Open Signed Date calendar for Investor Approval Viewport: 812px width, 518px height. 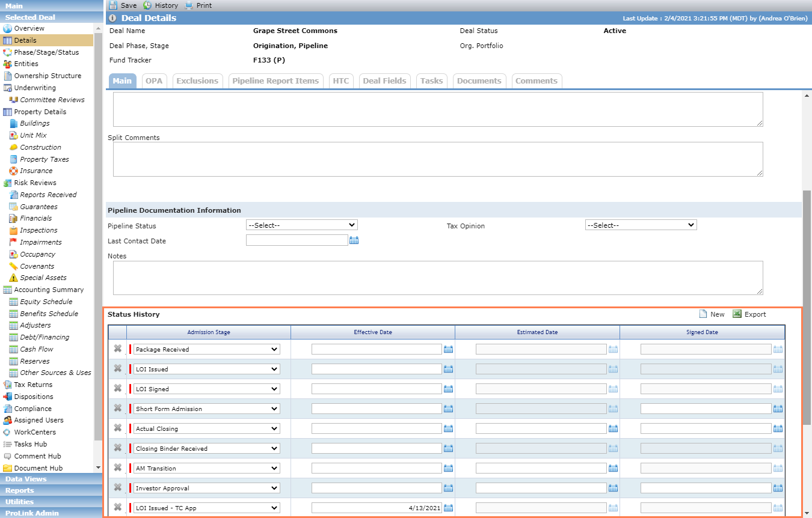point(778,488)
